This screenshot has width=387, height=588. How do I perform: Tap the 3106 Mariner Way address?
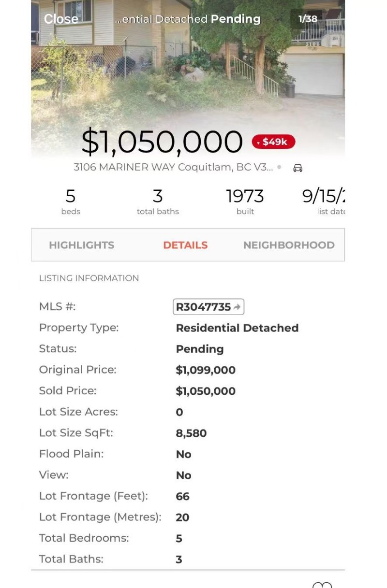coord(173,167)
